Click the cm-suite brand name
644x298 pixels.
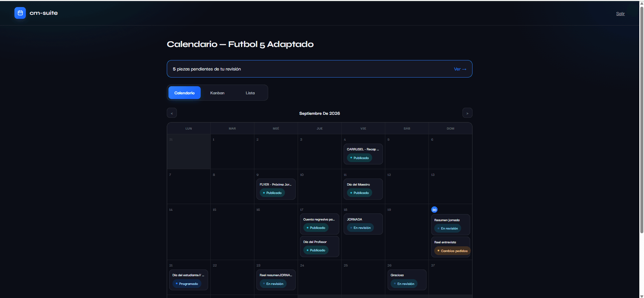pos(44,13)
